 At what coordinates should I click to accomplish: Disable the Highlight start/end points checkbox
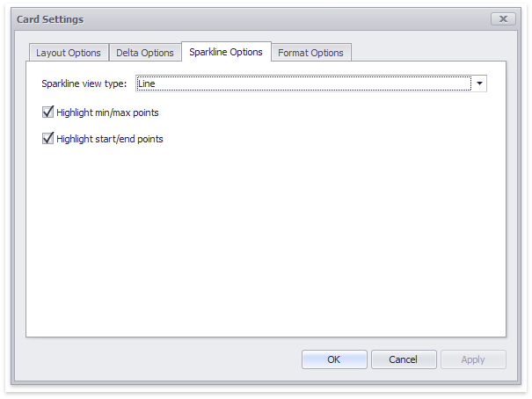48,139
